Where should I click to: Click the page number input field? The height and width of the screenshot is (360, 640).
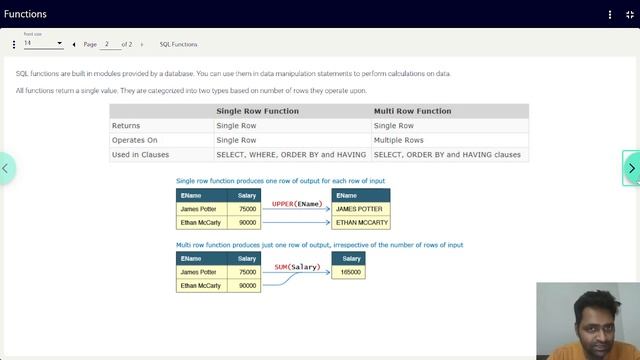coord(110,44)
